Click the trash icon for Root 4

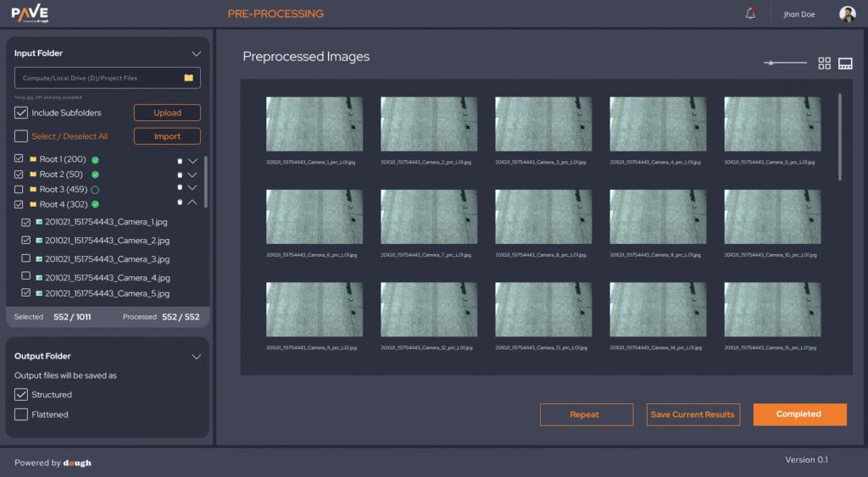click(179, 203)
